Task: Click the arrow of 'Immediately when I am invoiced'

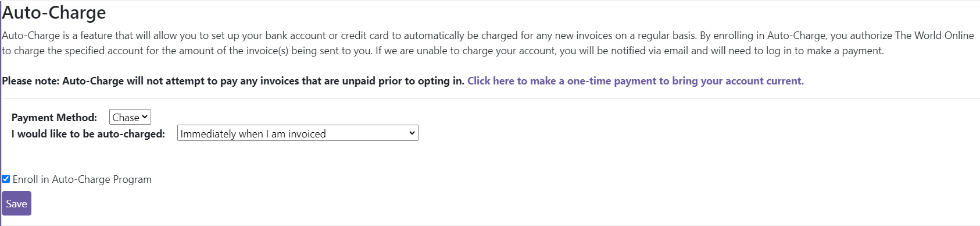Action: coord(412,133)
